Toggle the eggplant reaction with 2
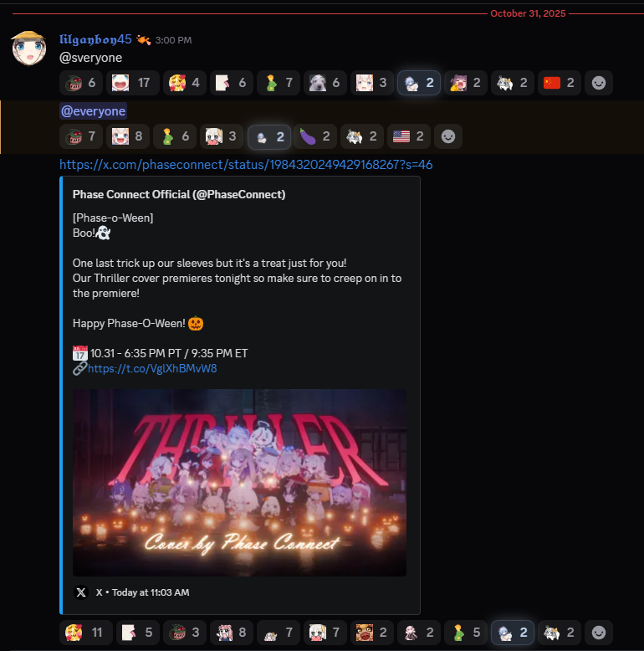This screenshot has height=651, width=644. [315, 136]
